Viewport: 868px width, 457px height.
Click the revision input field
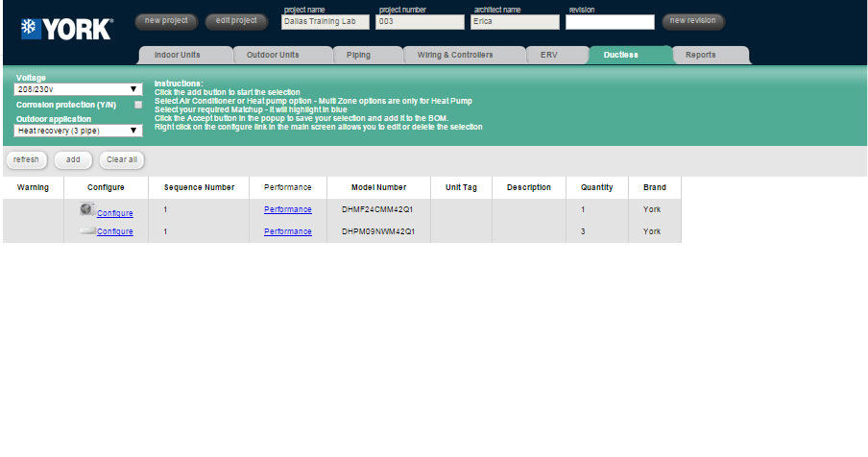point(610,22)
